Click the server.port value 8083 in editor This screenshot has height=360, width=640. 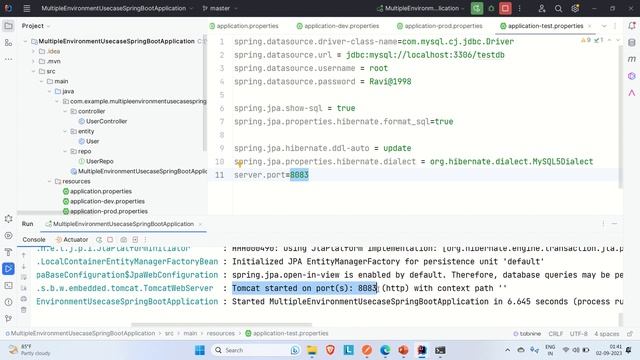tap(299, 175)
